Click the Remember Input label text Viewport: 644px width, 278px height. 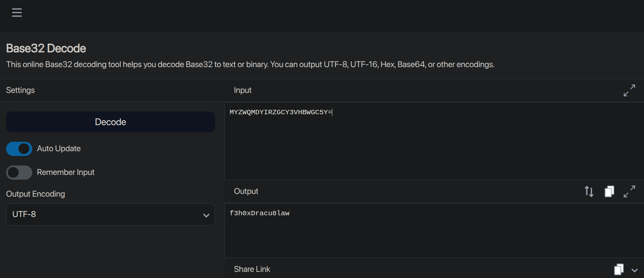click(x=65, y=172)
